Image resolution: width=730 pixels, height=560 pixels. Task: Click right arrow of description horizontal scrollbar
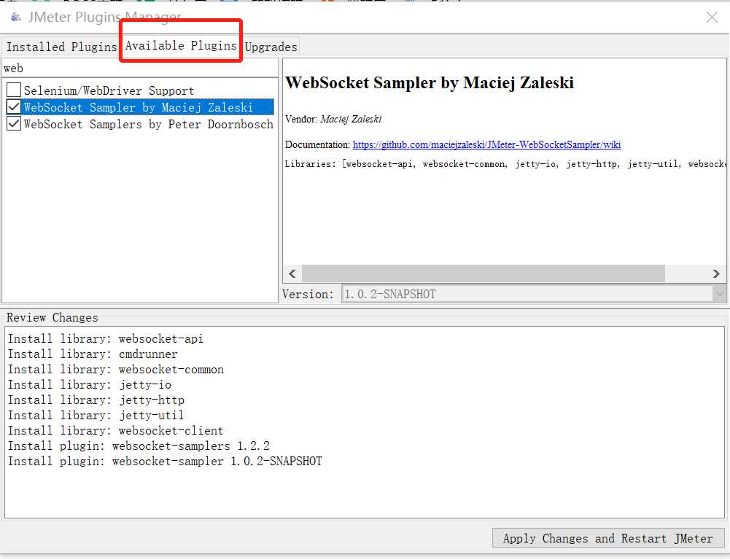click(716, 273)
